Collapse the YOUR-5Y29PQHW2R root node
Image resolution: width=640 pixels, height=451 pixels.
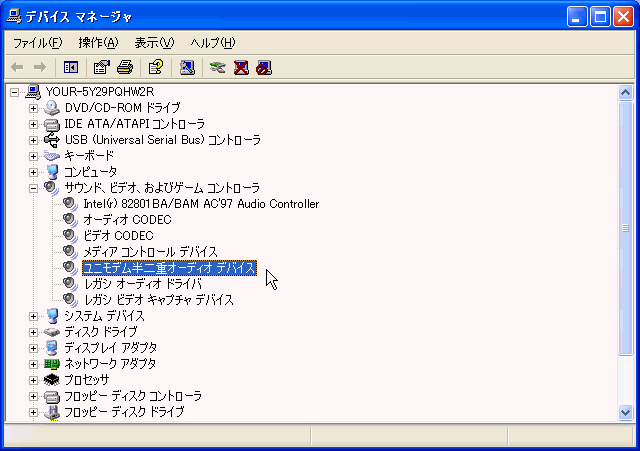pos(14,92)
